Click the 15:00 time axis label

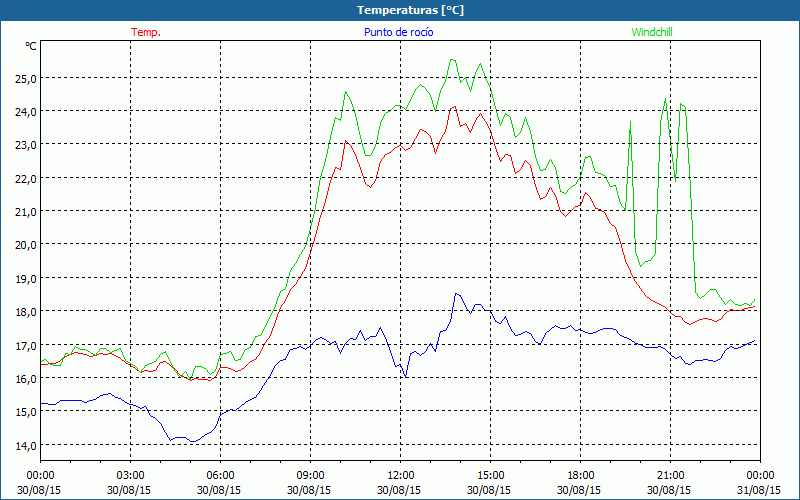(x=491, y=476)
